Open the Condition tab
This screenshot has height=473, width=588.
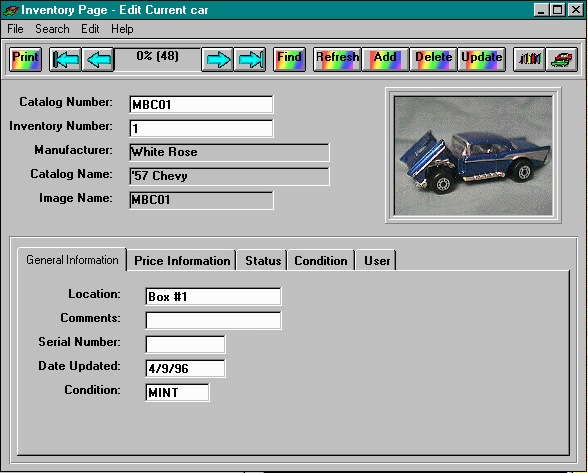click(321, 261)
